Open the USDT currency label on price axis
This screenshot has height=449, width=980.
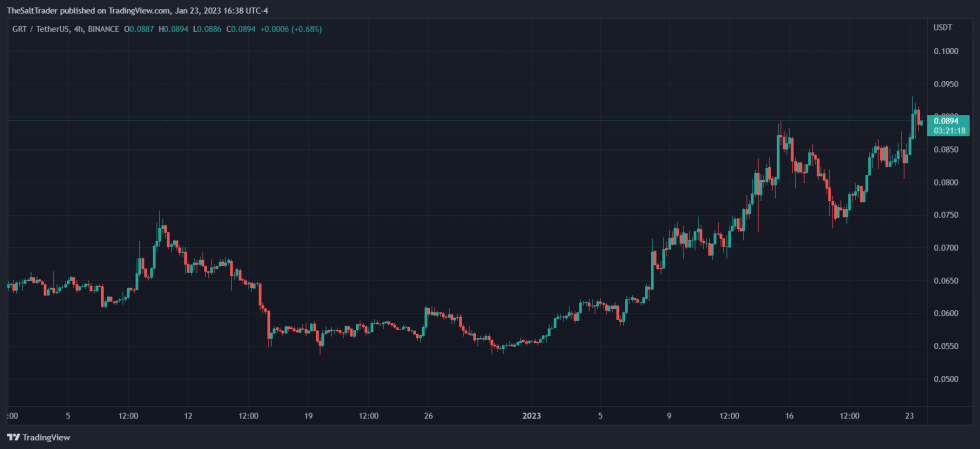click(942, 28)
